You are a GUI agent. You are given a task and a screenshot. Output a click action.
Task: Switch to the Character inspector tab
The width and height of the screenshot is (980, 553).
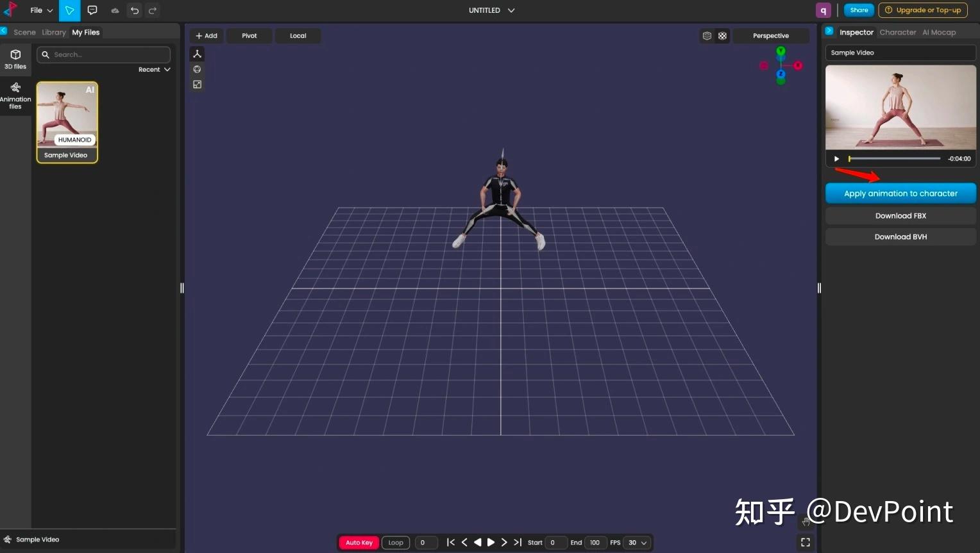pos(897,32)
